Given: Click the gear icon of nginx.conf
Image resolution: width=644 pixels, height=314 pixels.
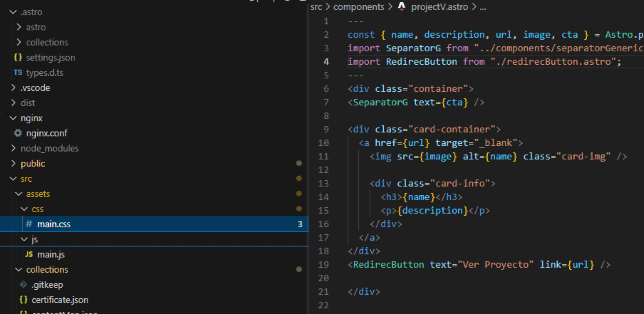Looking at the screenshot, I should 18,133.
